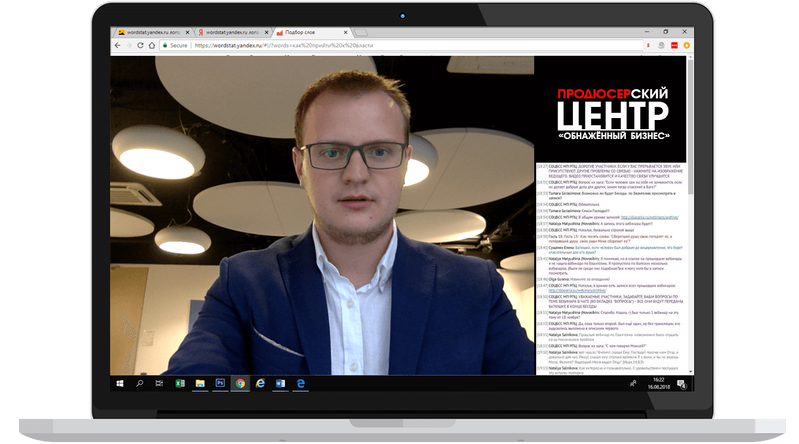799x444 pixels.
Task: Close the 'Подбор слов' tab
Action: coord(345,32)
